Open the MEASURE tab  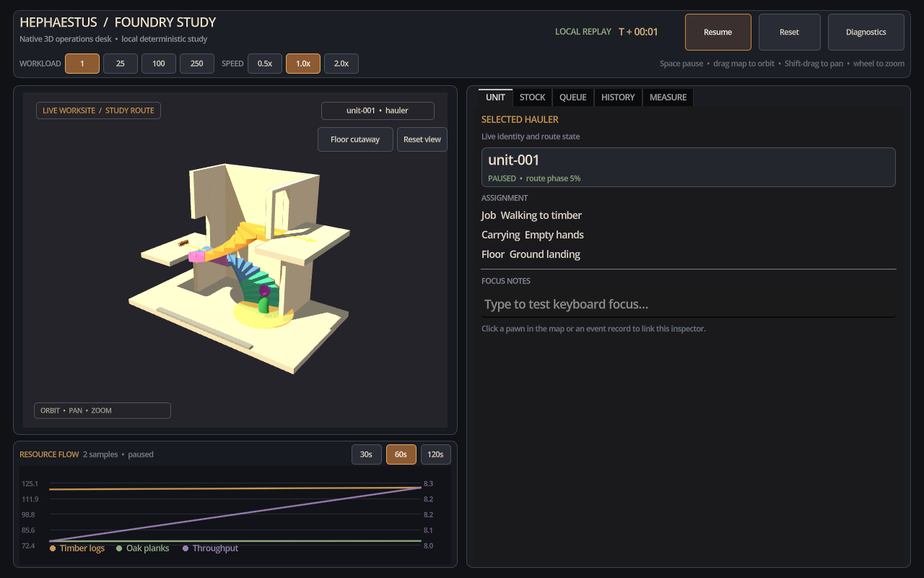pyautogui.click(x=668, y=98)
